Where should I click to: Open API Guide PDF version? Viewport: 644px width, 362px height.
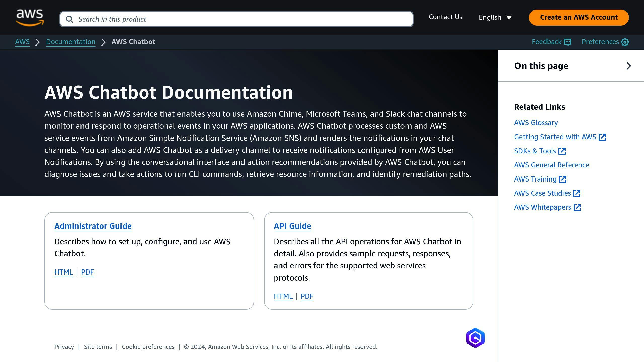[x=307, y=296]
